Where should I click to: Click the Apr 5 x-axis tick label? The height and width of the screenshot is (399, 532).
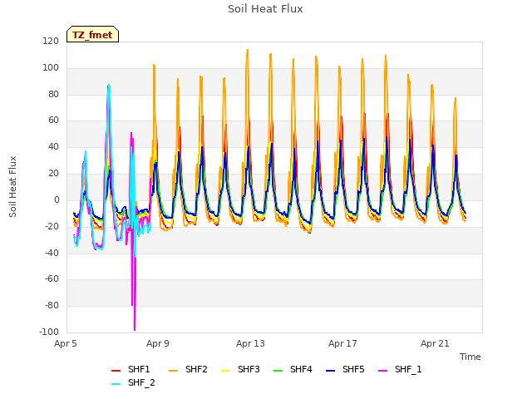pos(66,343)
